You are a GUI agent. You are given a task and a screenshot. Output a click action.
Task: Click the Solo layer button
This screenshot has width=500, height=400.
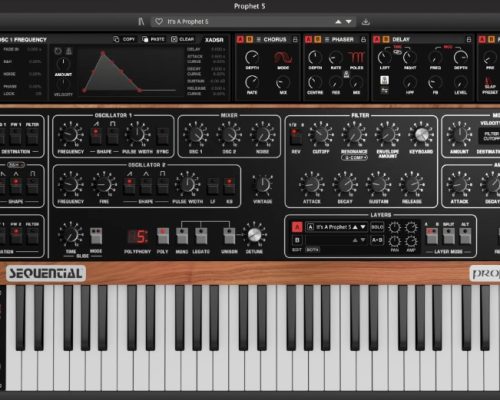pos(377,227)
